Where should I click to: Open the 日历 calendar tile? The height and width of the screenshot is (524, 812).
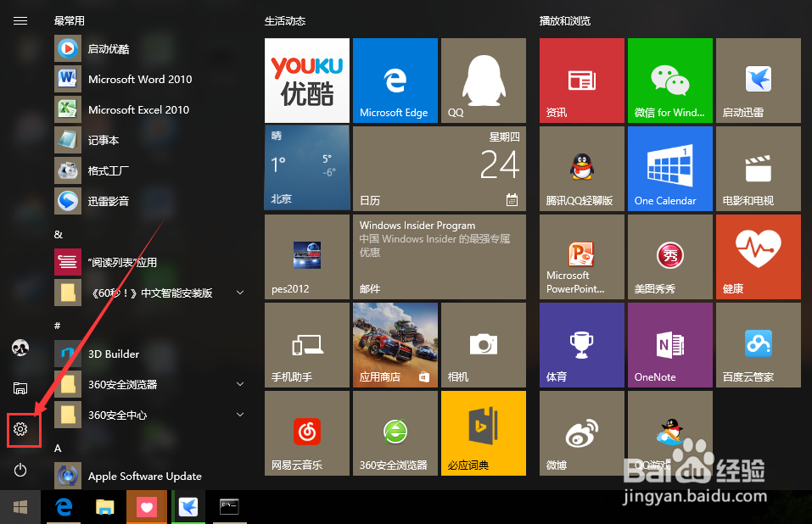point(440,169)
